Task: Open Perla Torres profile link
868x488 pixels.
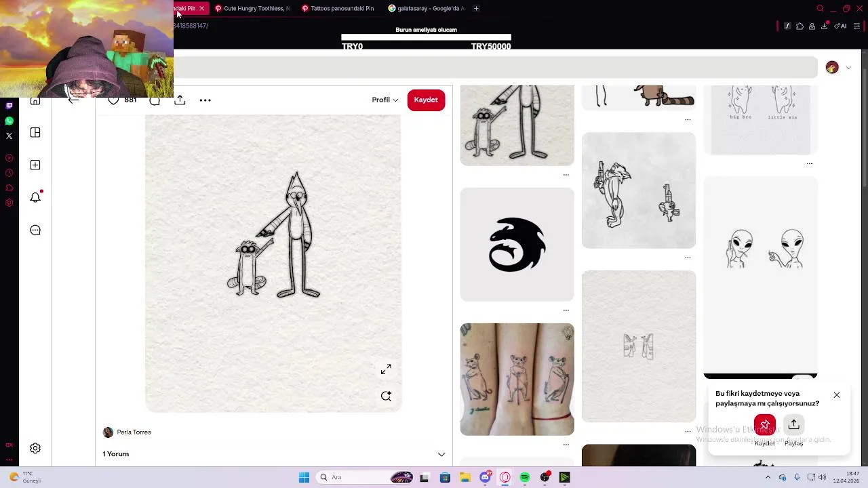Action: (x=134, y=432)
